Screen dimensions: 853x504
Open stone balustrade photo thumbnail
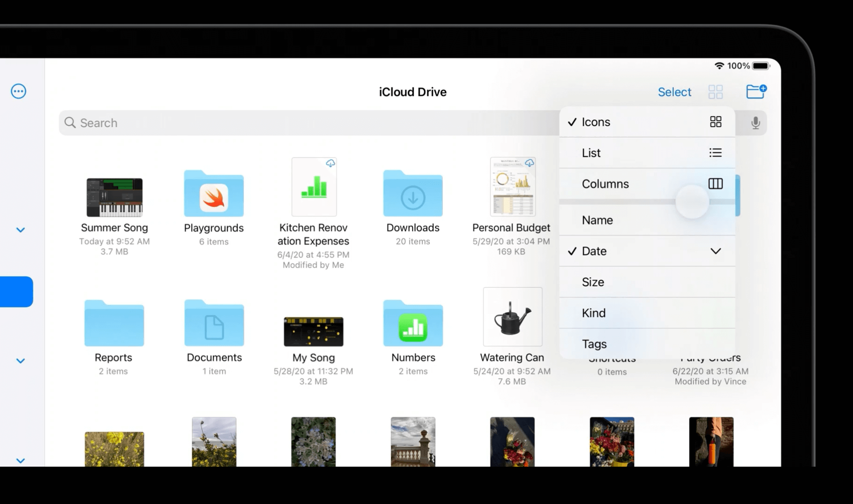[413, 442]
